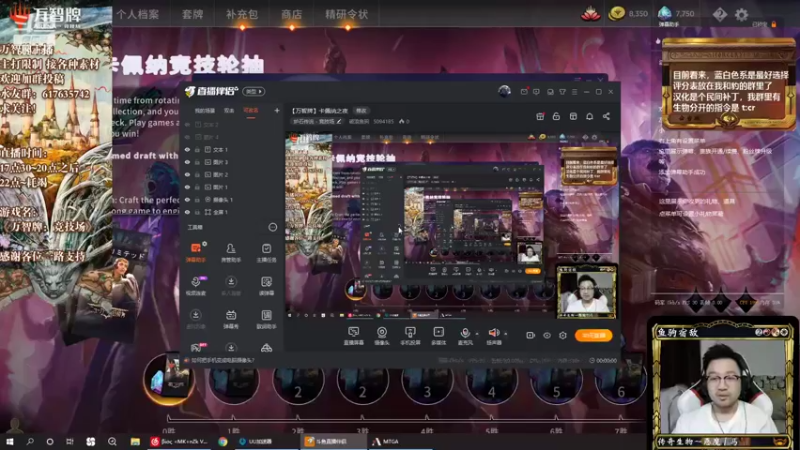Open the 房管助手 tool icon
The image size is (800, 450).
click(x=231, y=253)
